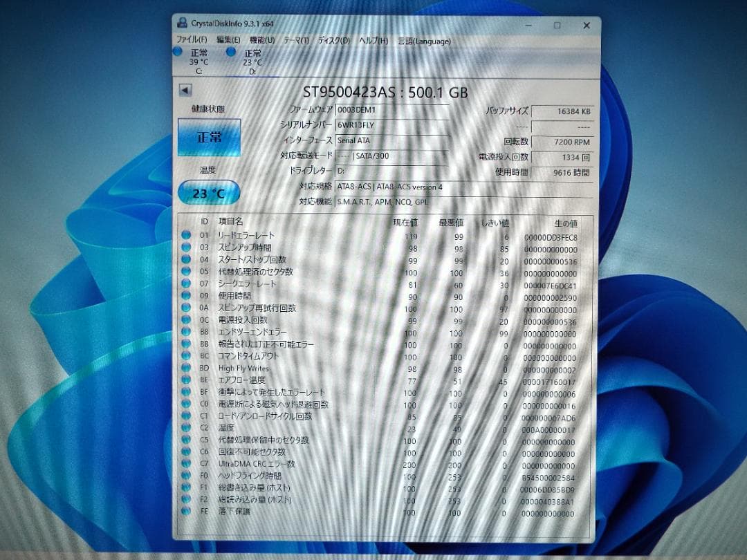The image size is (747, 560).
Task: Click the status circle beside 温度 attribute
Action: [185, 429]
